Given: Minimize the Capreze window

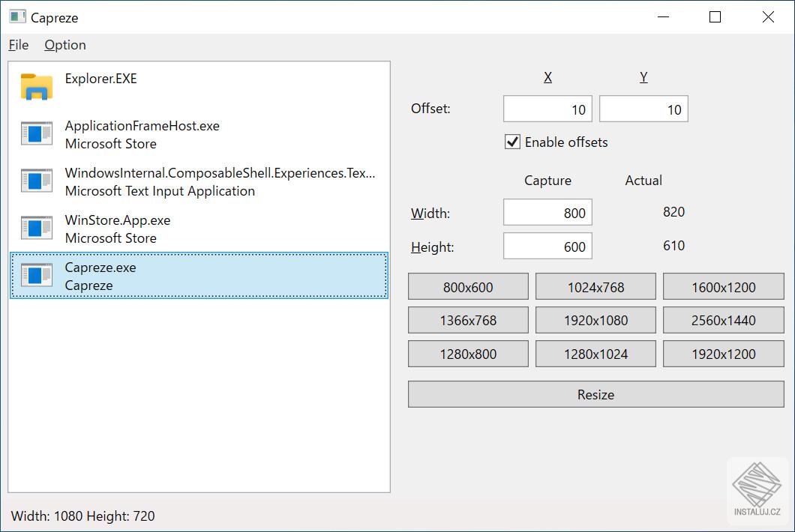Looking at the screenshot, I should click(663, 17).
